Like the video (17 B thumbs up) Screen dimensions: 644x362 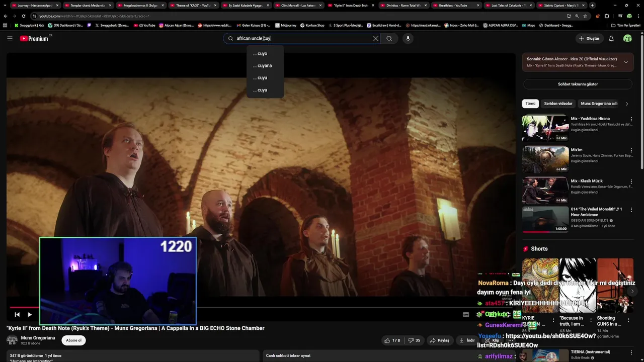pos(392,340)
